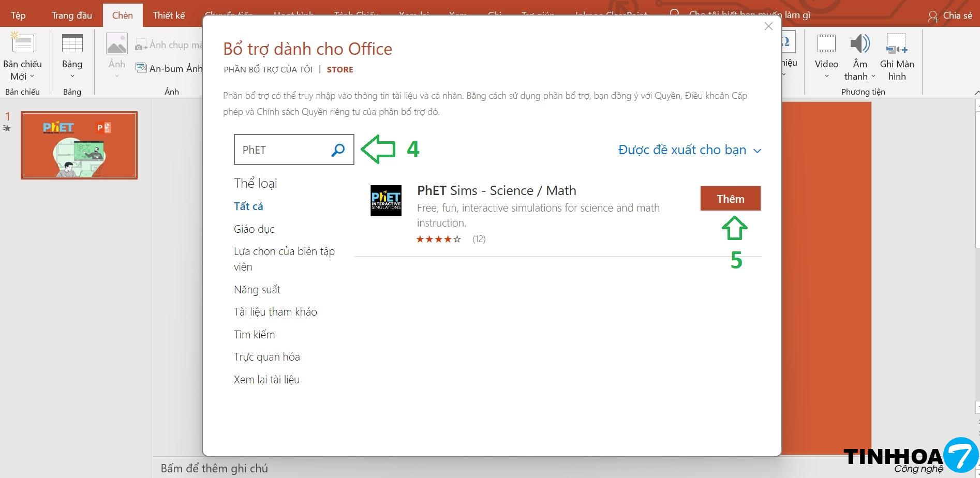980x478 pixels.
Task: Select Ghi Màn hình screen recording icon
Action: (x=896, y=44)
